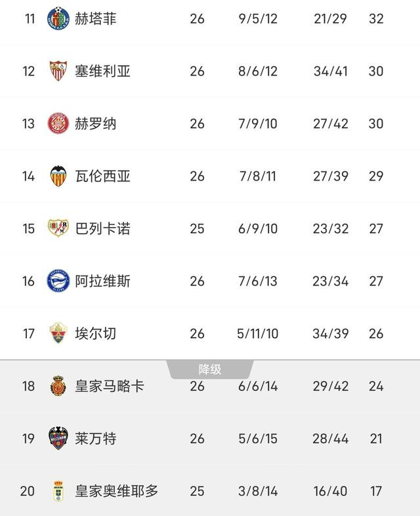Image resolution: width=420 pixels, height=516 pixels.
Task: Select the Girona club logo
Action: [58, 123]
